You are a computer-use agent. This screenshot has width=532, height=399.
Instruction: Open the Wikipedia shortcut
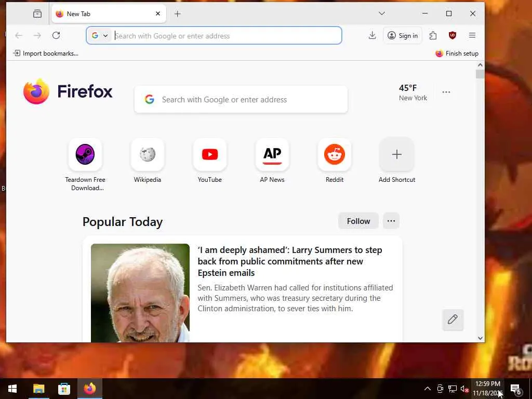(147, 161)
